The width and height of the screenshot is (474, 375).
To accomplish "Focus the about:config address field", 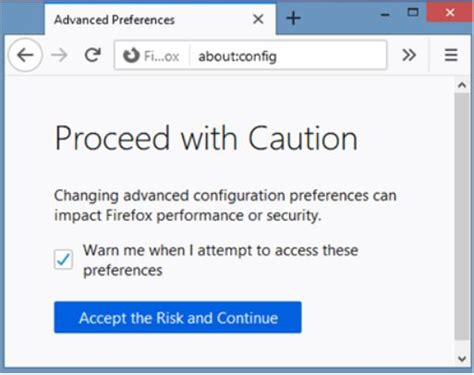I will click(288, 56).
